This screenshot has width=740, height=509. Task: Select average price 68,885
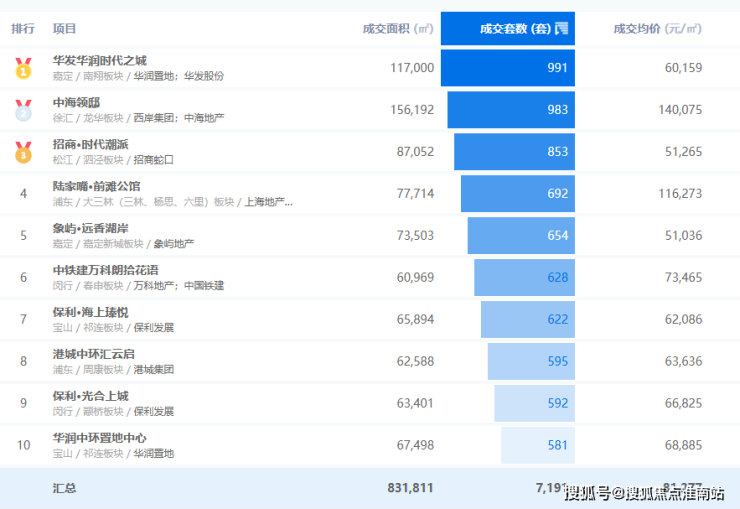click(x=683, y=446)
